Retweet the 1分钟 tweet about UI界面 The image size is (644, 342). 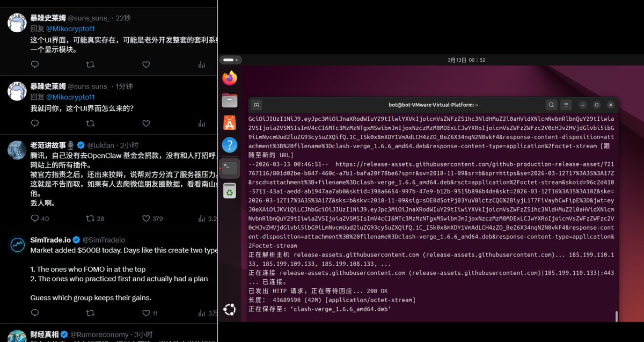click(90, 123)
